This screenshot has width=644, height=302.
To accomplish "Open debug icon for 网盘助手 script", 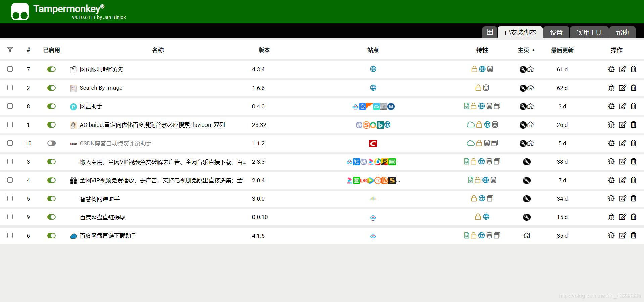I will pyautogui.click(x=611, y=106).
